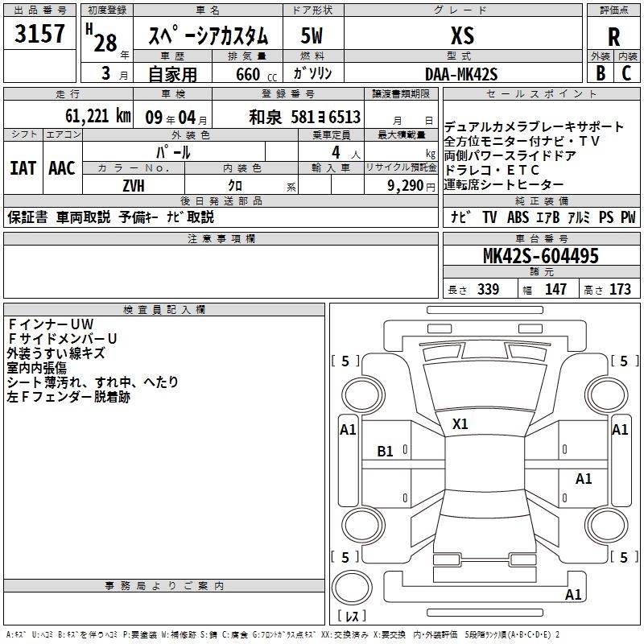The width and height of the screenshot is (644, 644).
Task: Select the recycle deposit 9,290円
Action: [x=411, y=185]
